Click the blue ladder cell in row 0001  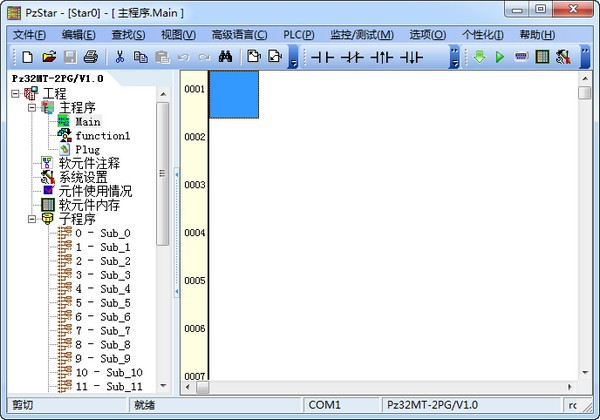[x=234, y=94]
